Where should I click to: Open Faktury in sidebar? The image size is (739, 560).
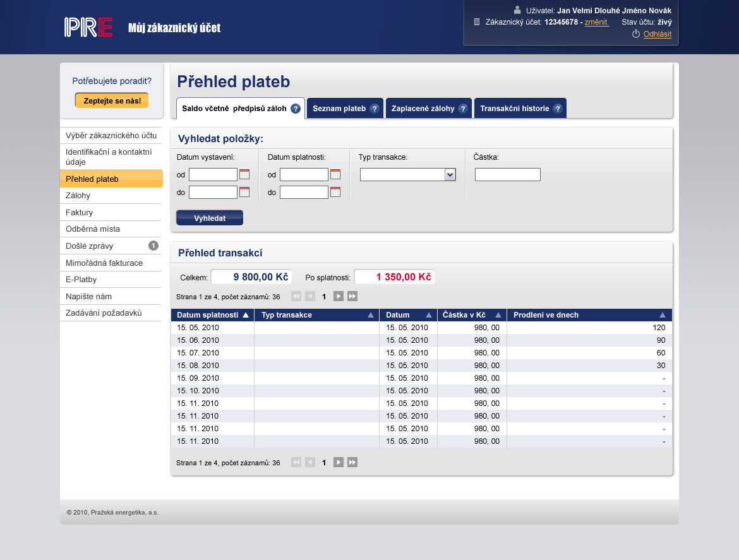(111, 212)
